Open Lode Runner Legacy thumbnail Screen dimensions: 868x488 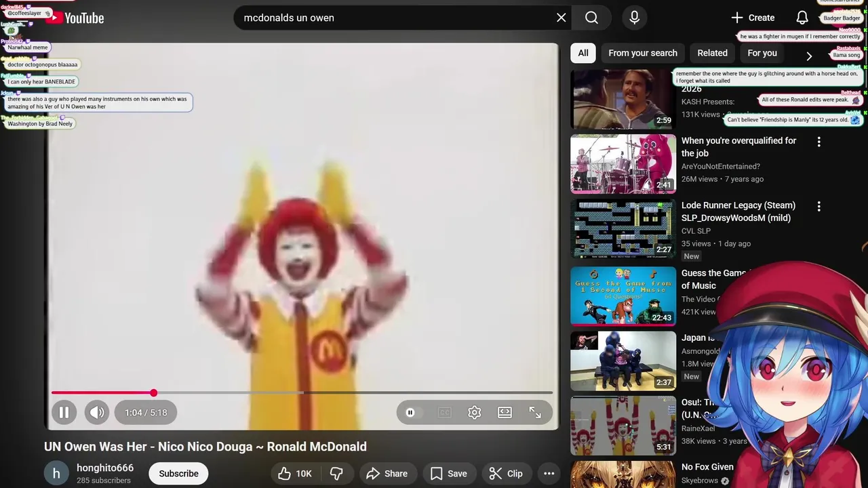pos(623,228)
